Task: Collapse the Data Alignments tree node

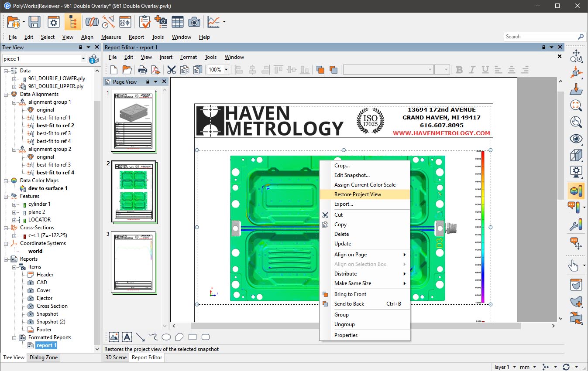Action: click(6, 94)
